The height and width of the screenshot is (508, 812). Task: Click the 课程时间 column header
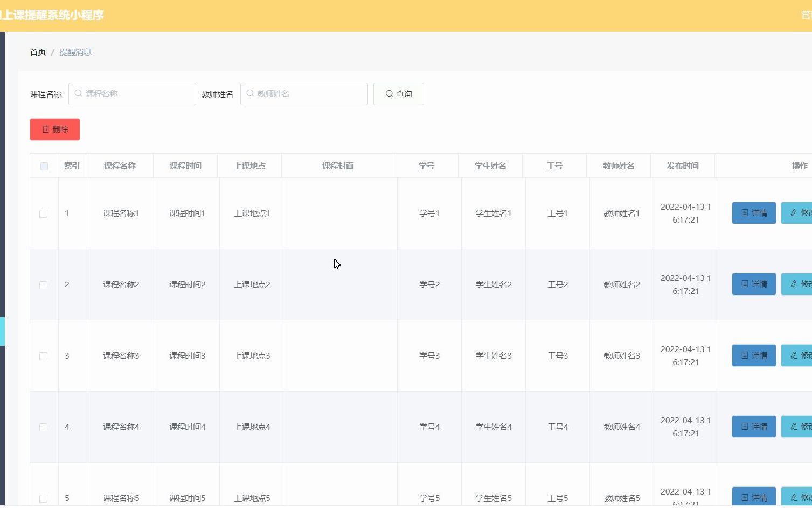[185, 166]
